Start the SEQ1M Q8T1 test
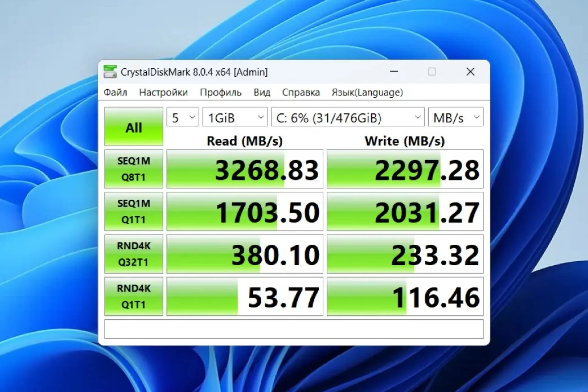This screenshot has width=588, height=392. 134,169
